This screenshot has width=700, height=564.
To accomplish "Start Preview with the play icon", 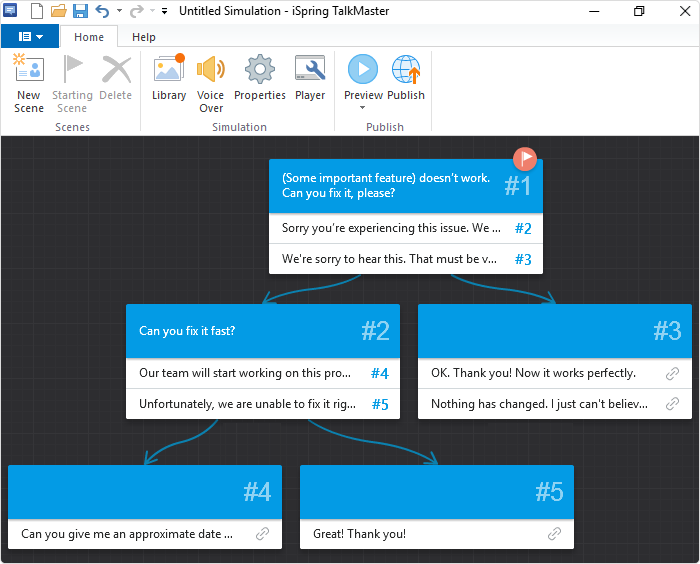I will point(363,69).
